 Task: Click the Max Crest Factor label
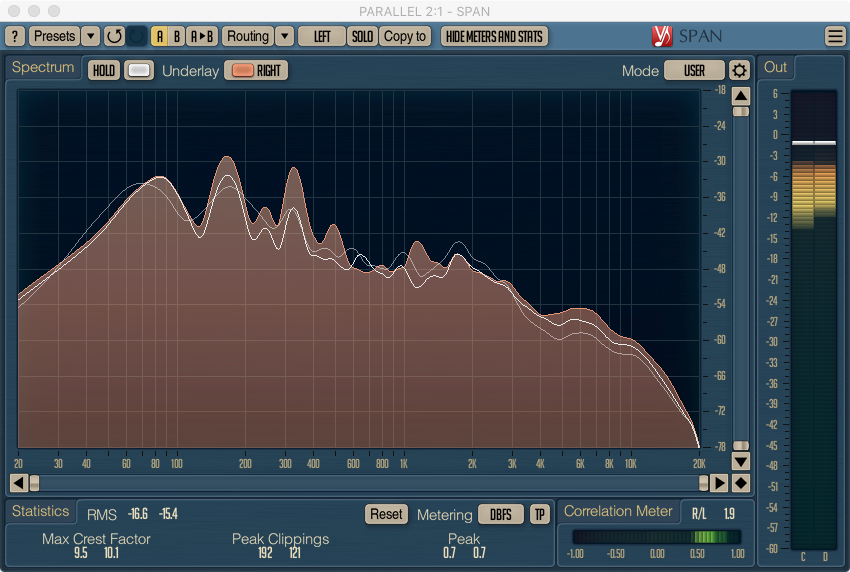(x=96, y=539)
